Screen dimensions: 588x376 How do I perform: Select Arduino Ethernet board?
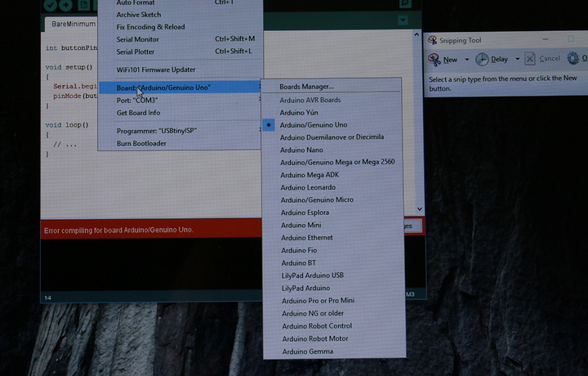point(307,238)
